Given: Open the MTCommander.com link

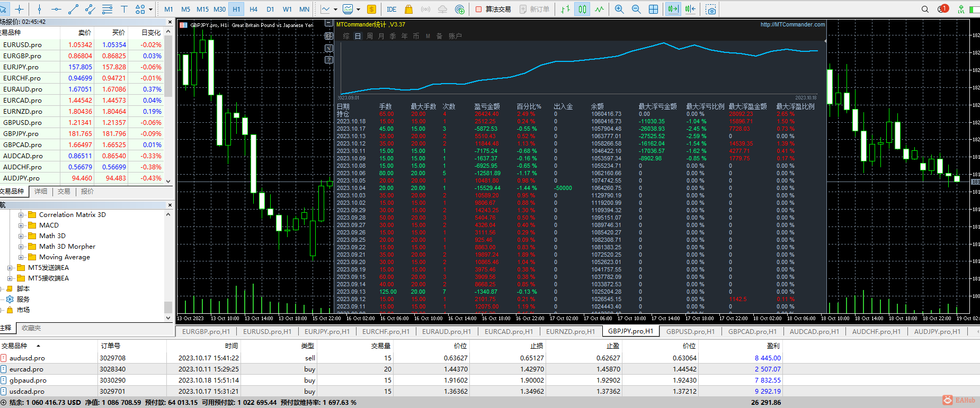Looking at the screenshot, I should [792, 24].
